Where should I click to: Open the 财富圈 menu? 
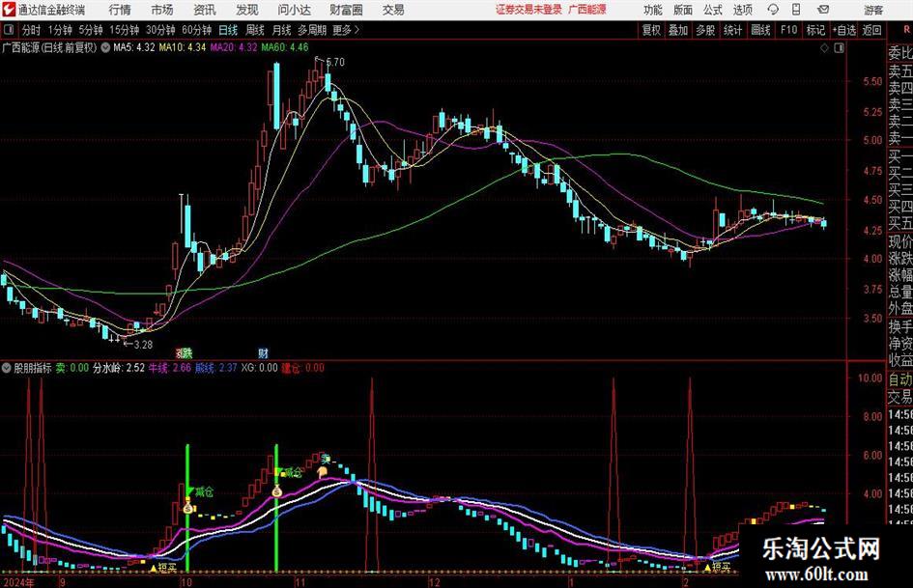pyautogui.click(x=346, y=10)
